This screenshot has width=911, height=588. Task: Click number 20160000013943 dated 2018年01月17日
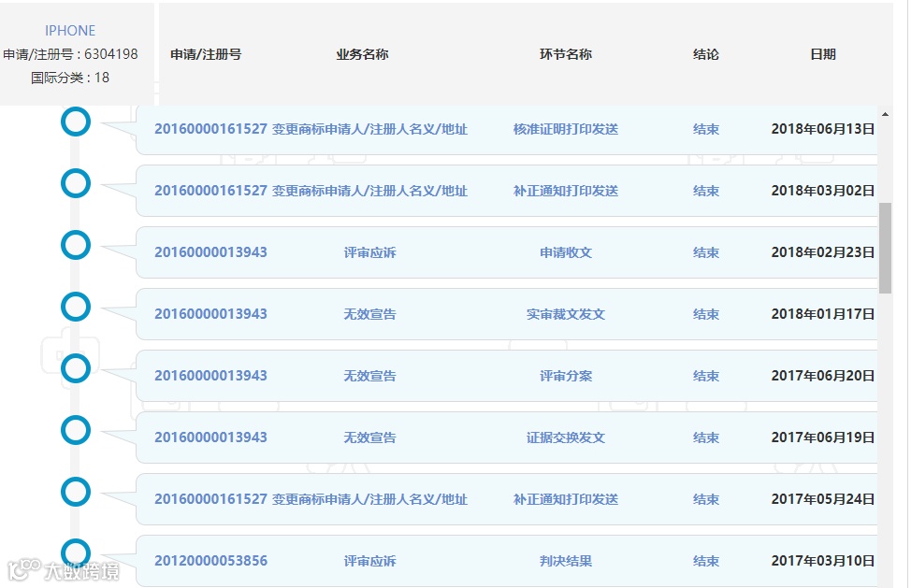point(210,314)
